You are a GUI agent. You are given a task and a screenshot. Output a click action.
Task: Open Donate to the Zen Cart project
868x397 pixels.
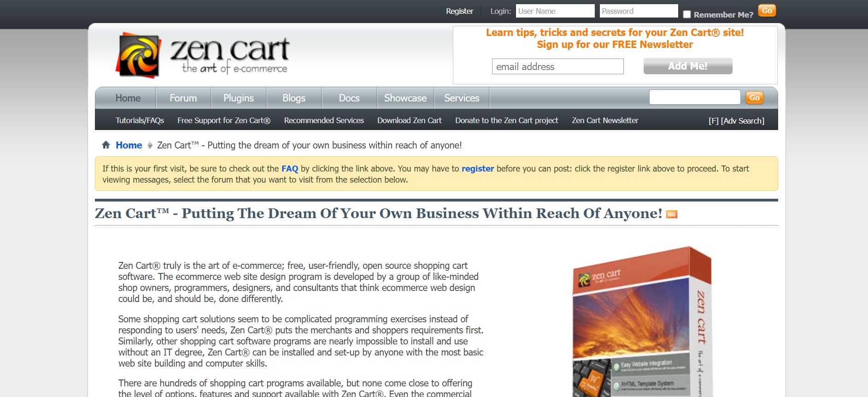click(x=507, y=120)
